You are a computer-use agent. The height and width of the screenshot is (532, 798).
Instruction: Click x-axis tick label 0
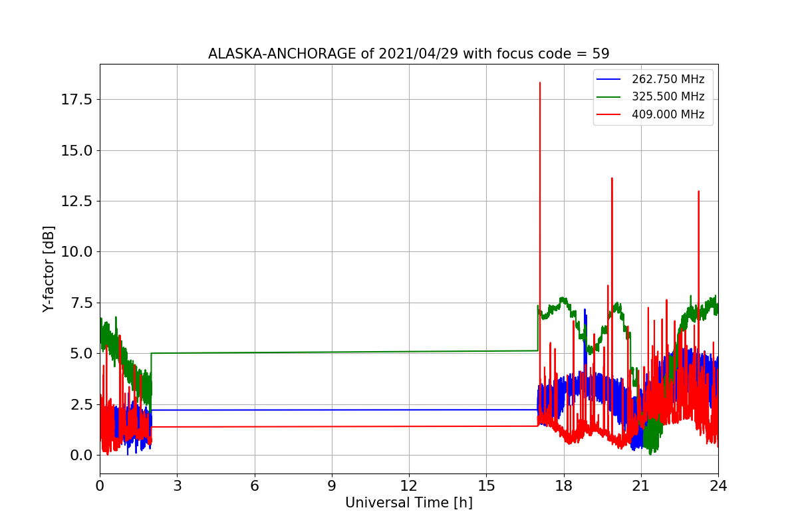[x=100, y=485]
